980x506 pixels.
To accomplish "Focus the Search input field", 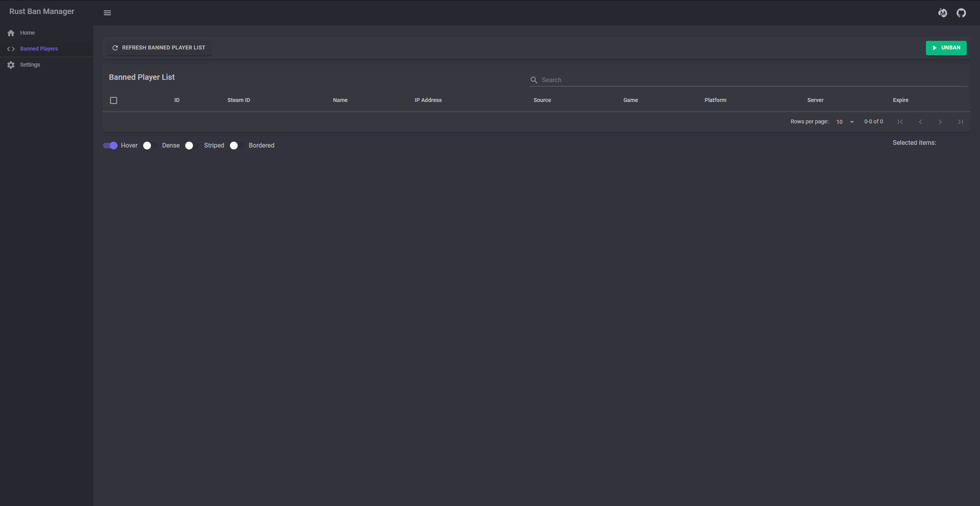I will point(748,80).
